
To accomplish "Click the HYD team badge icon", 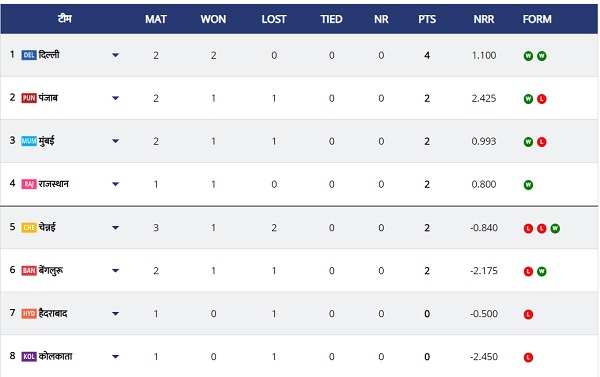I will pos(29,314).
